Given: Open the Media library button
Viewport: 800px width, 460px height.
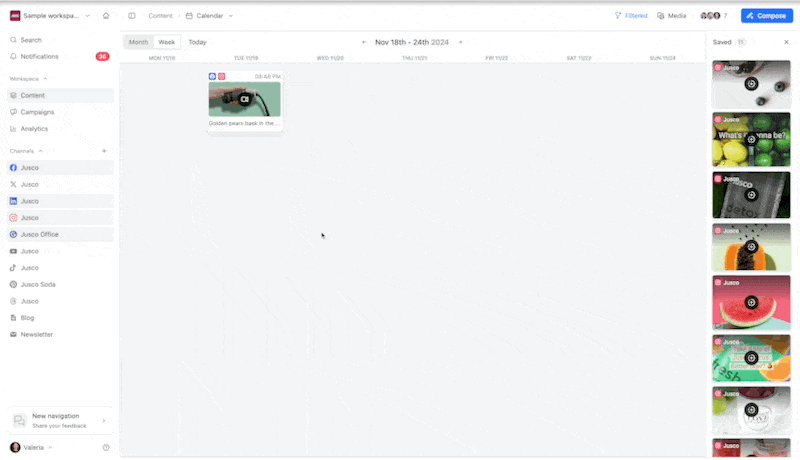Looking at the screenshot, I should [672, 16].
